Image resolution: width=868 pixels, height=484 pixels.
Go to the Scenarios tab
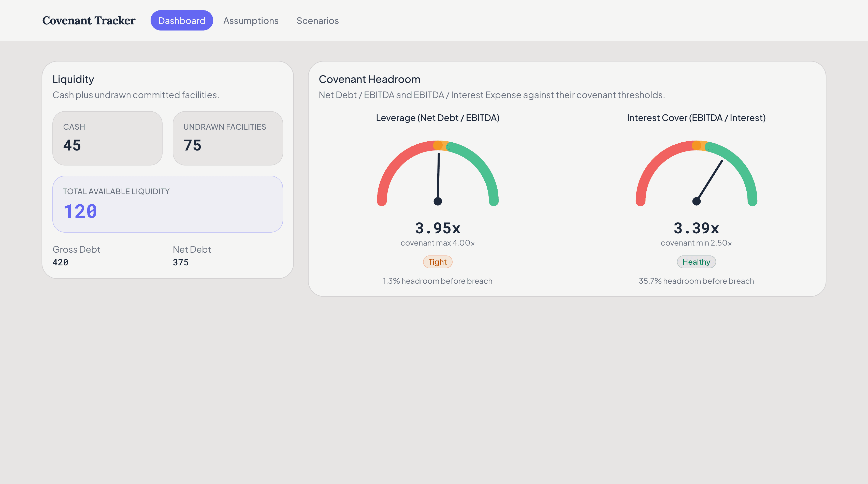pos(317,21)
